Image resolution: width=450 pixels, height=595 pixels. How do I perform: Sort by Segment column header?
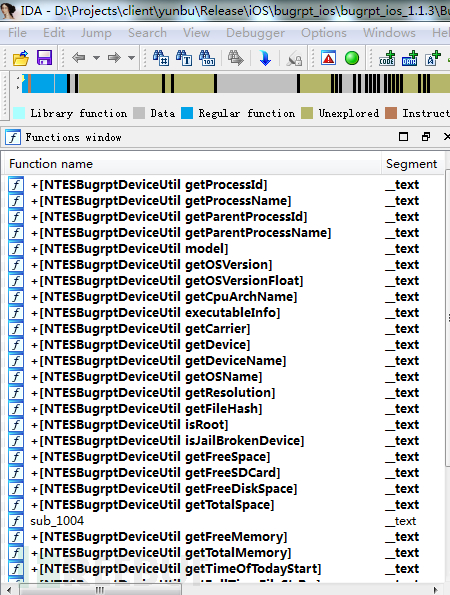(x=412, y=164)
